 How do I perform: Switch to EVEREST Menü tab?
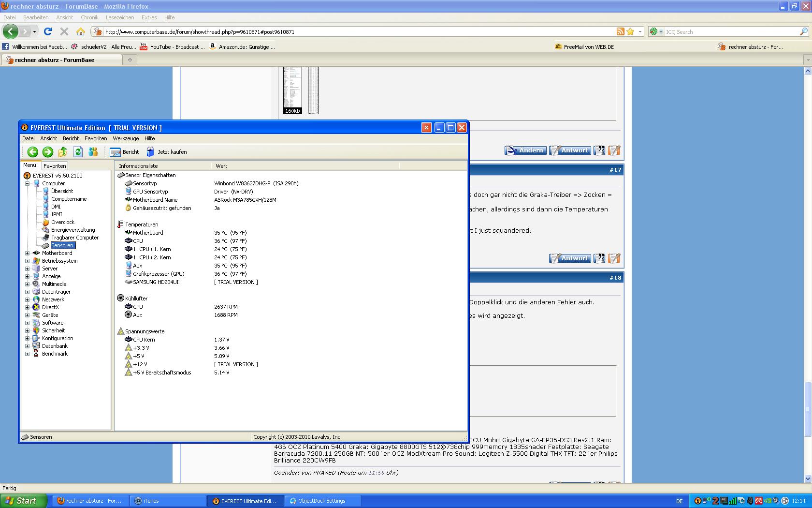point(30,165)
